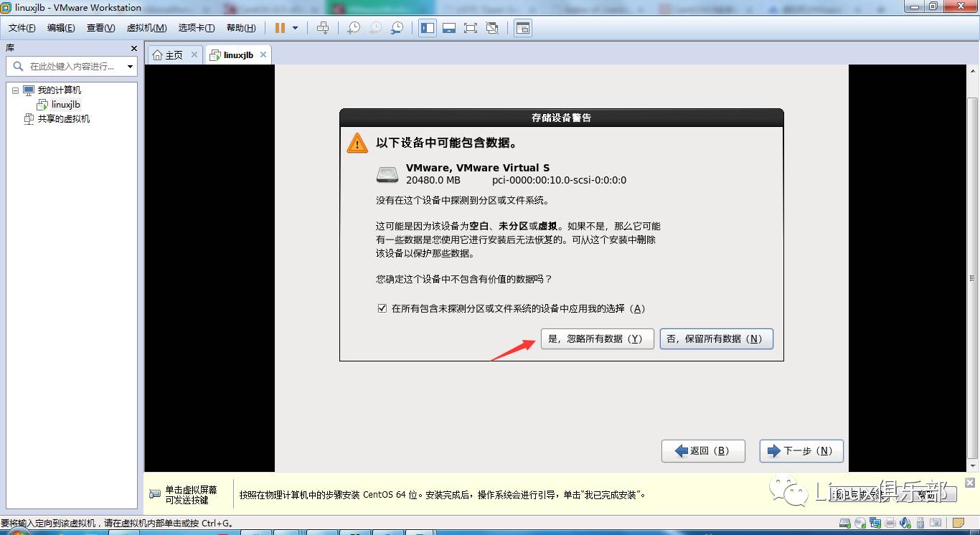Open the 帮助(H) menu

coord(241,28)
